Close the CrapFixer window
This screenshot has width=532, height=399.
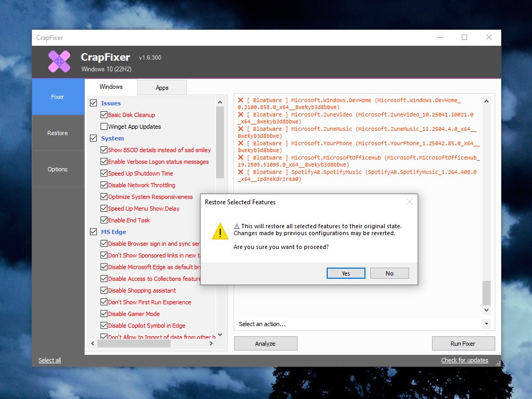point(488,37)
